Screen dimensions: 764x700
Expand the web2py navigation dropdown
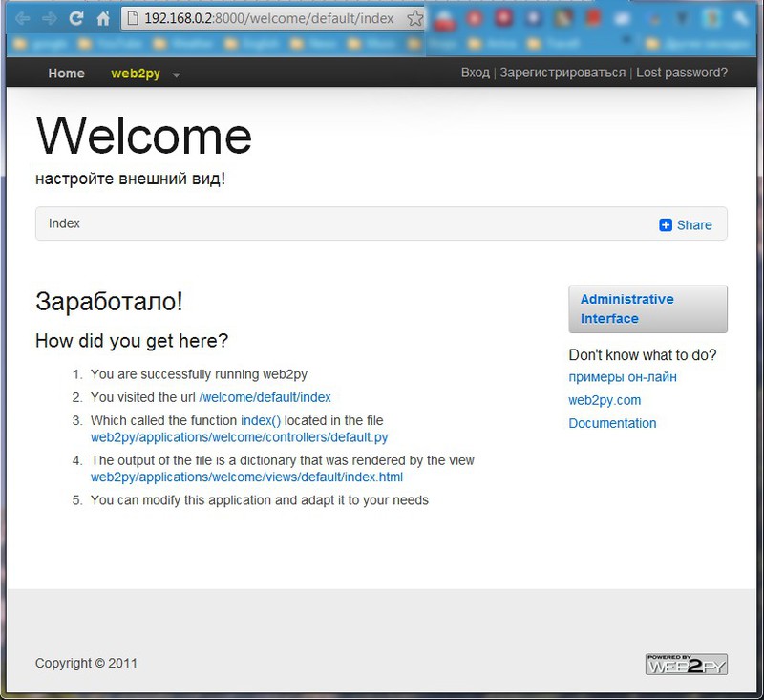tap(175, 74)
